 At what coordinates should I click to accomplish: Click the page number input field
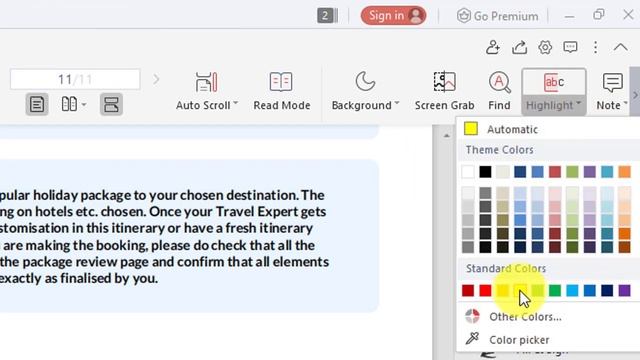[x=75, y=79]
